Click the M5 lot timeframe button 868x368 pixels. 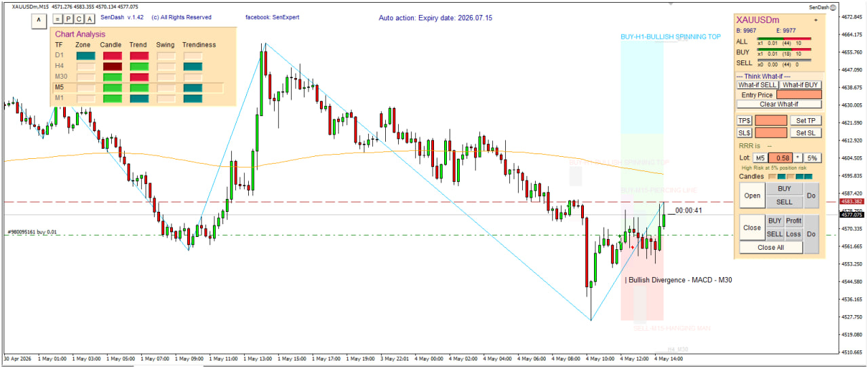pyautogui.click(x=760, y=158)
